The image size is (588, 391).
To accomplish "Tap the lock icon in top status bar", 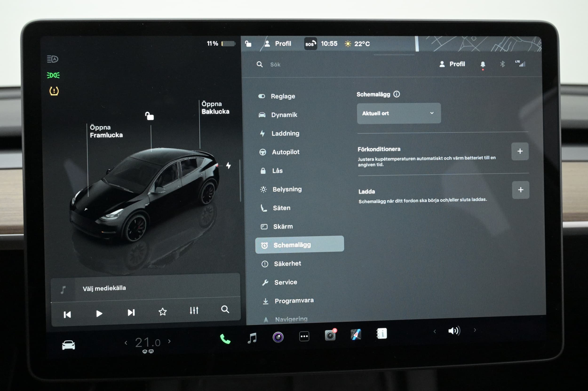I will pyautogui.click(x=248, y=44).
